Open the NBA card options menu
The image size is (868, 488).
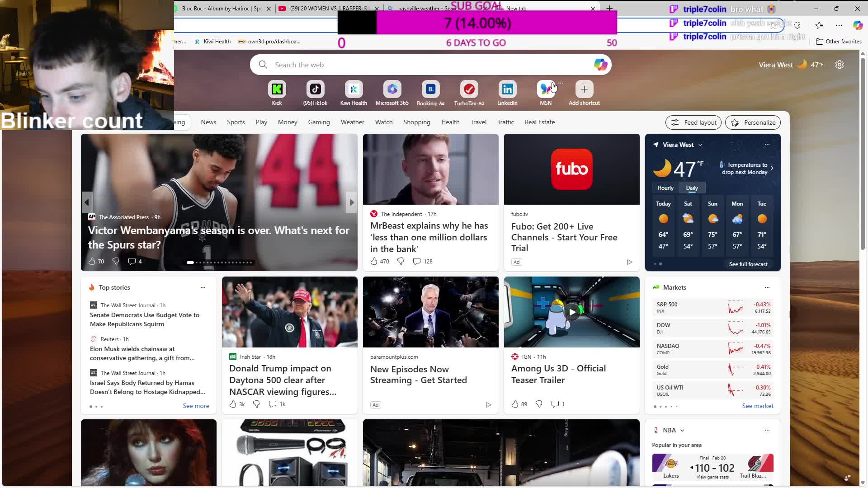(767, 430)
